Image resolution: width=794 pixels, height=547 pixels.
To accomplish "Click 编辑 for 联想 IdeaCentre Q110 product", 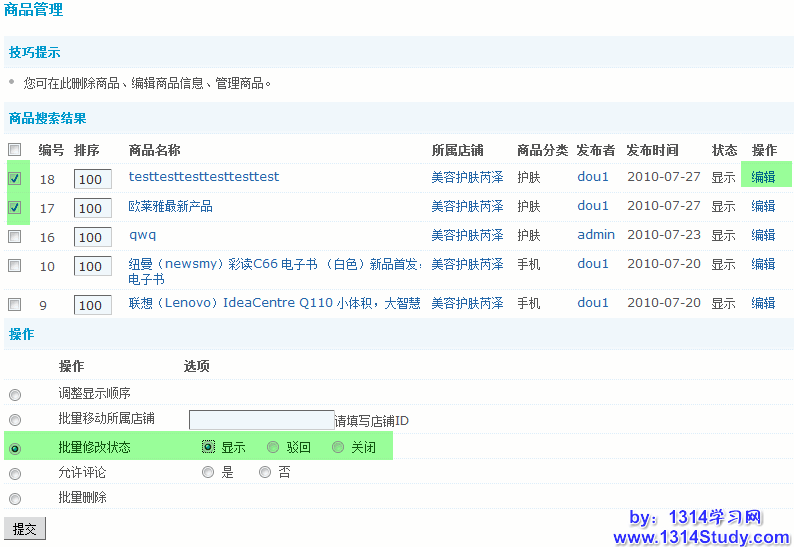I will tap(763, 303).
